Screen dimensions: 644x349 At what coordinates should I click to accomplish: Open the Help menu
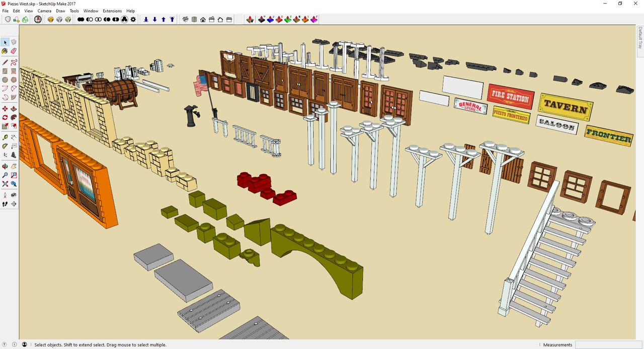pyautogui.click(x=131, y=11)
